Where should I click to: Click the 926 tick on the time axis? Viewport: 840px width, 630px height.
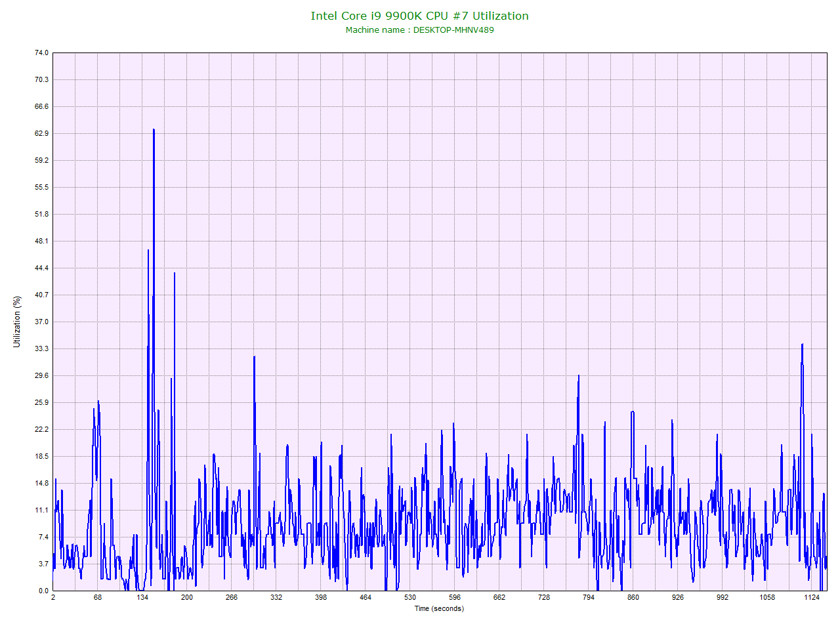coord(678,597)
